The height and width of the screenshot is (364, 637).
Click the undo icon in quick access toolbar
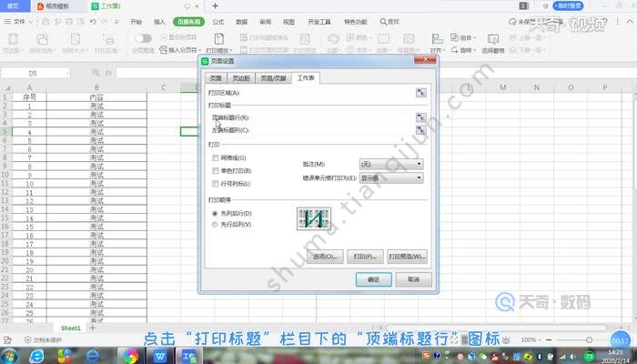click(93, 22)
